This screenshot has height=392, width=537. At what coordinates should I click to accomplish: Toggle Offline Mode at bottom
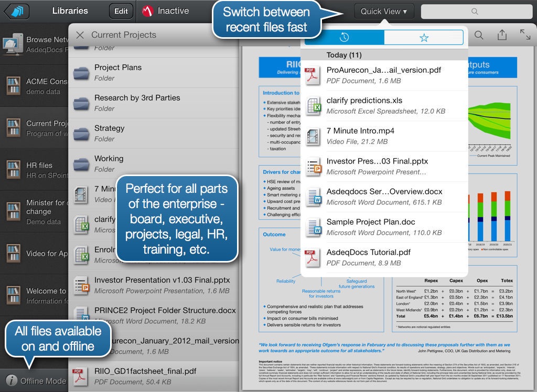click(34, 380)
